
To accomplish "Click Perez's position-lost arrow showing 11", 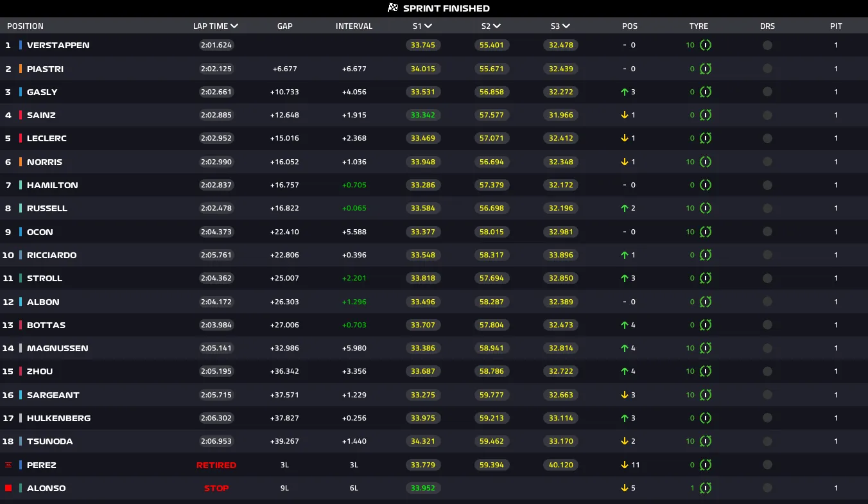I will click(624, 465).
